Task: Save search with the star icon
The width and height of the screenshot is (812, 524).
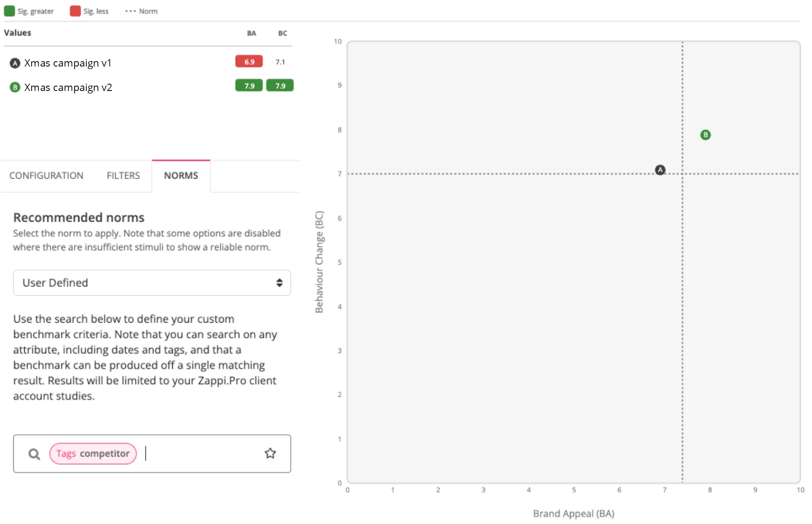Action: coord(270,453)
